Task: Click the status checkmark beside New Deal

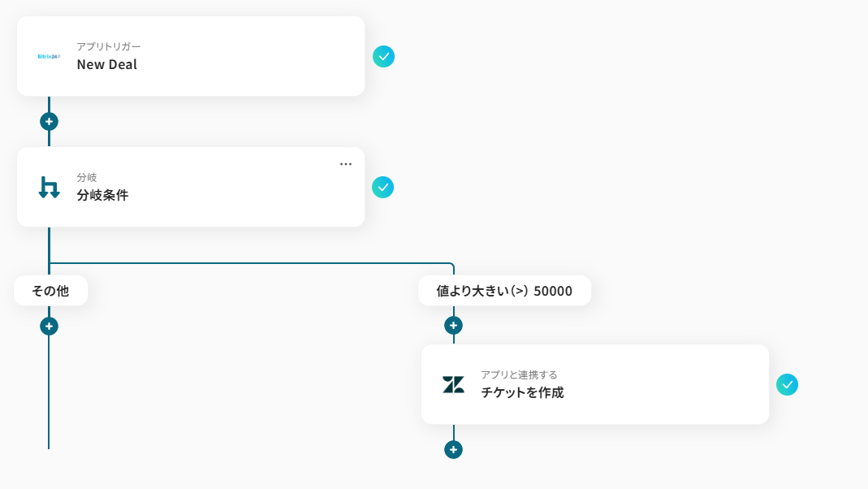Action: (x=383, y=56)
